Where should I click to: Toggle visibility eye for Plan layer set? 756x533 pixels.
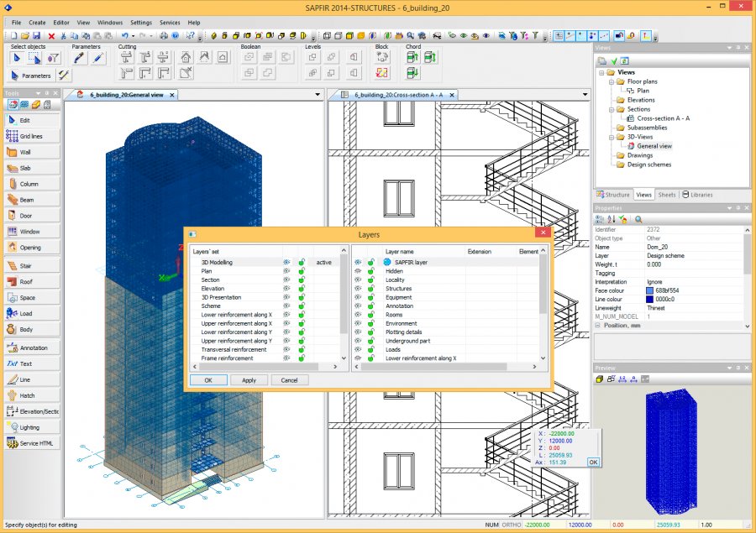coord(286,271)
